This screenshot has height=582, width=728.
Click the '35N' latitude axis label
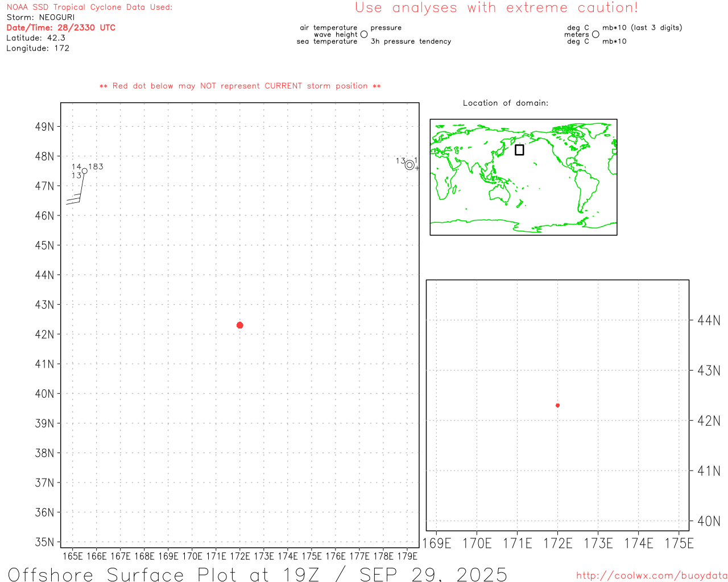[x=44, y=542]
